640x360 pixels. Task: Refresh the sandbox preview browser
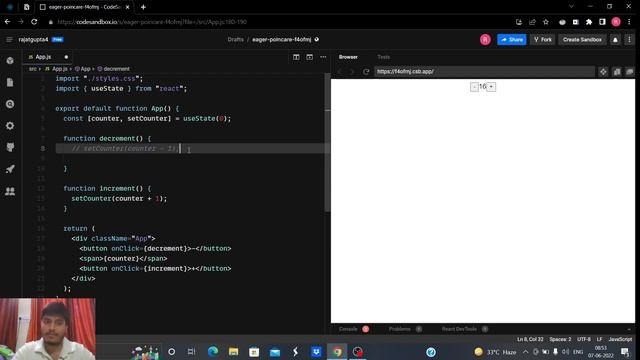click(x=366, y=71)
